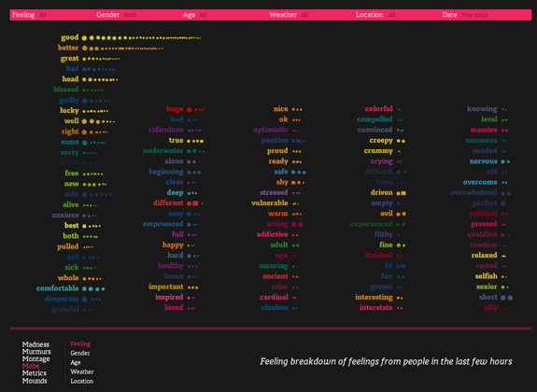Open the Feeling filter dropdown
Viewport: 537px width, 392px height.
(29, 15)
